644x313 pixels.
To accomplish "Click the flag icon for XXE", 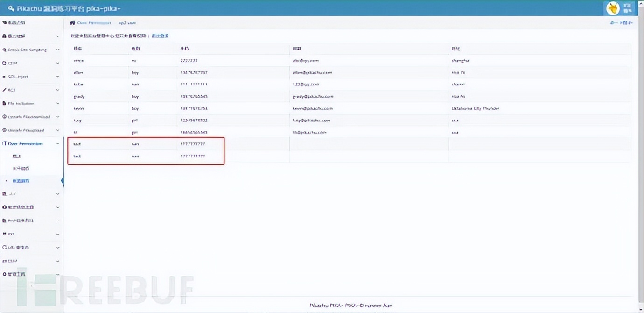I will tap(4, 234).
